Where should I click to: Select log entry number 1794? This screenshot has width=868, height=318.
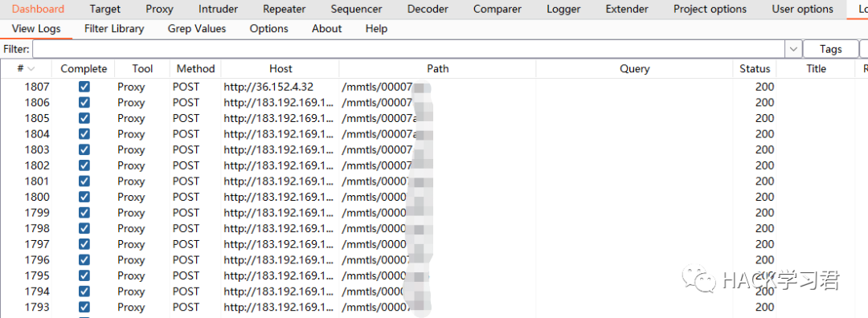point(37,291)
